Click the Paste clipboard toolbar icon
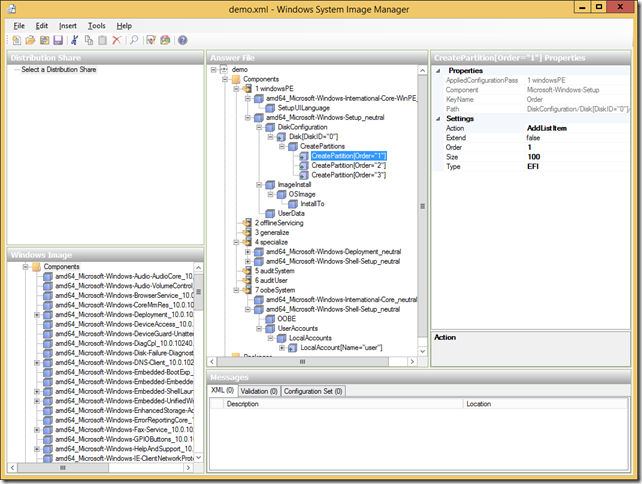 [x=102, y=40]
